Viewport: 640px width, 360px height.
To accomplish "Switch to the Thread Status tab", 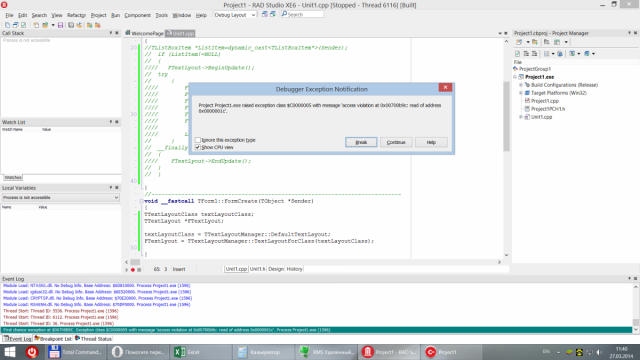I will tap(93, 339).
